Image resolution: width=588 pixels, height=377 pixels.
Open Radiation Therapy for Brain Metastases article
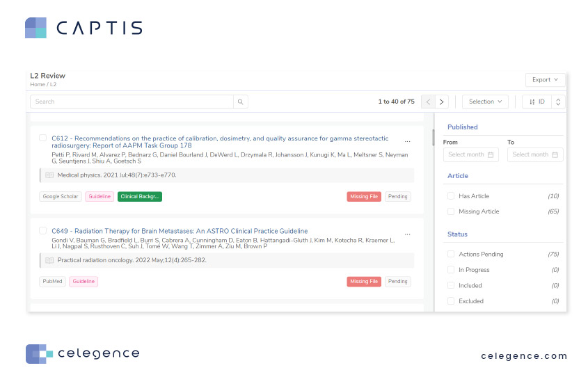tap(180, 231)
